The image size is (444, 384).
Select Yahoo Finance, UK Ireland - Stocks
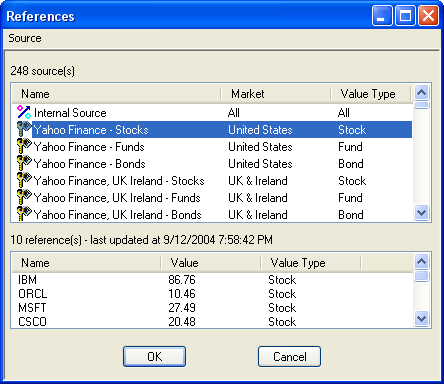click(x=212, y=181)
